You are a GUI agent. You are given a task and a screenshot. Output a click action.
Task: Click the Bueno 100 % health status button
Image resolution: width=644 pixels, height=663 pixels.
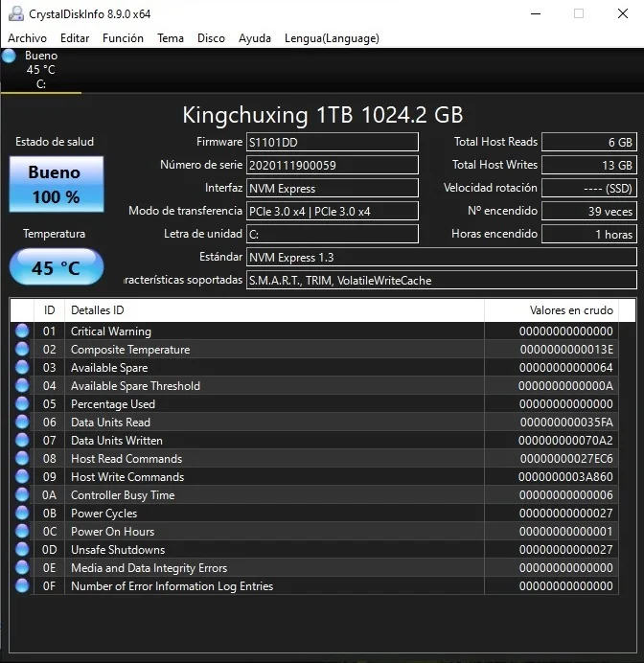click(57, 184)
